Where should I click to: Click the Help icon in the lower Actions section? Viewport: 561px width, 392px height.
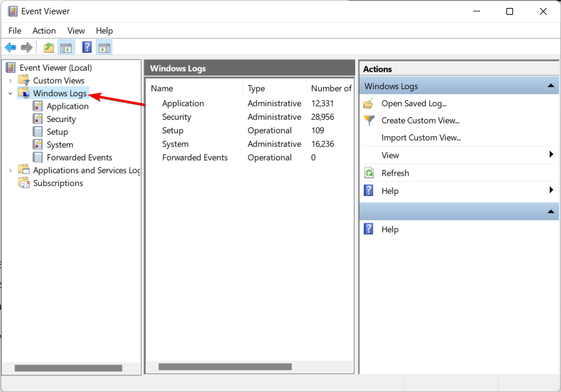point(368,229)
